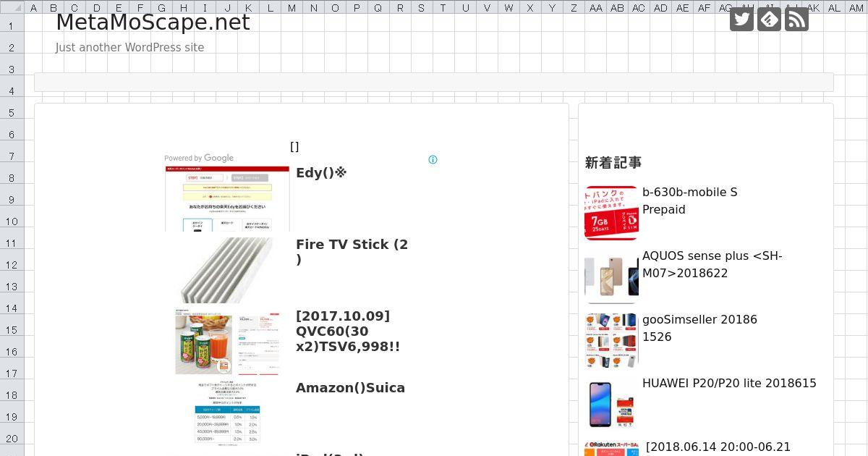Open the Amazon()Suica article
Image resolution: width=868 pixels, height=456 pixels.
(x=350, y=388)
